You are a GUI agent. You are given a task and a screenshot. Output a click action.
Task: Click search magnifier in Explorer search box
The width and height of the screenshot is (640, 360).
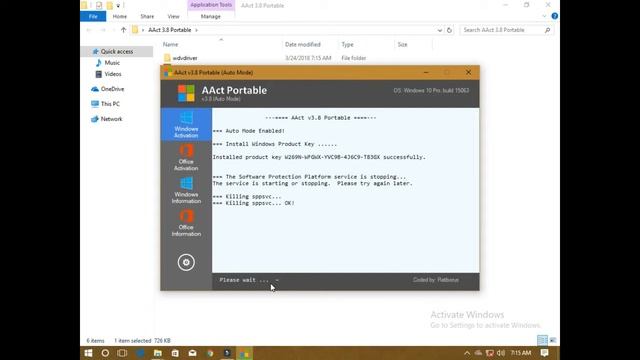tap(547, 30)
